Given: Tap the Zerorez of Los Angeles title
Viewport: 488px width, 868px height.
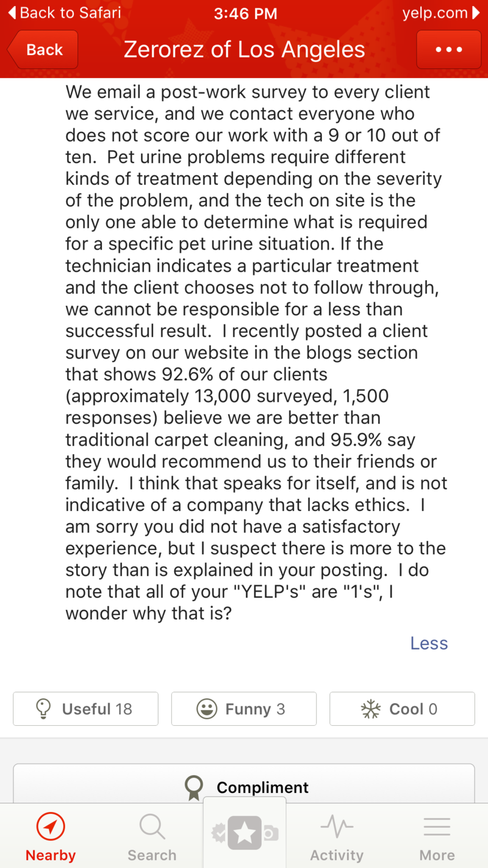Looking at the screenshot, I should [245, 49].
